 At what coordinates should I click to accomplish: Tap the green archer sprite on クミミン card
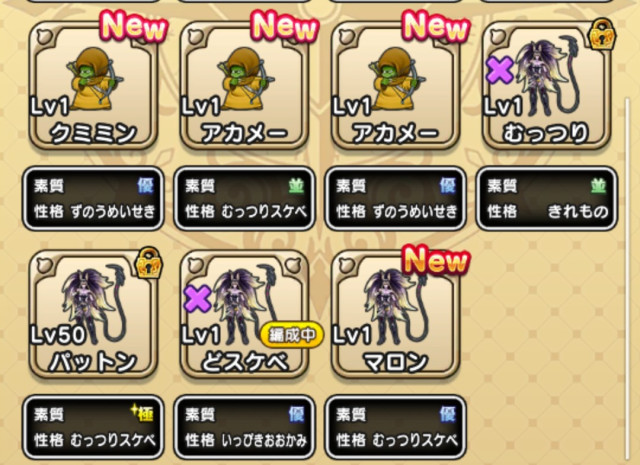tap(95, 79)
